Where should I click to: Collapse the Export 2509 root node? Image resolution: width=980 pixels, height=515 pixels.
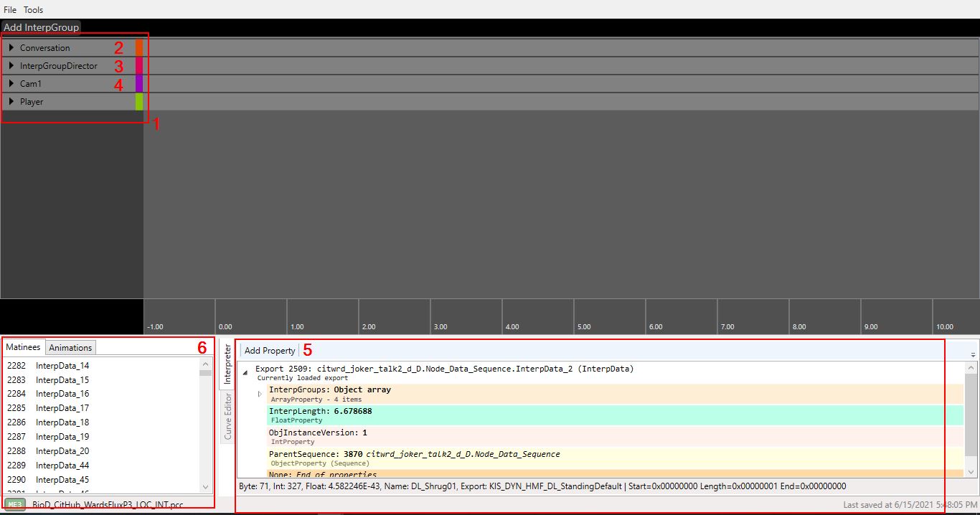point(245,372)
